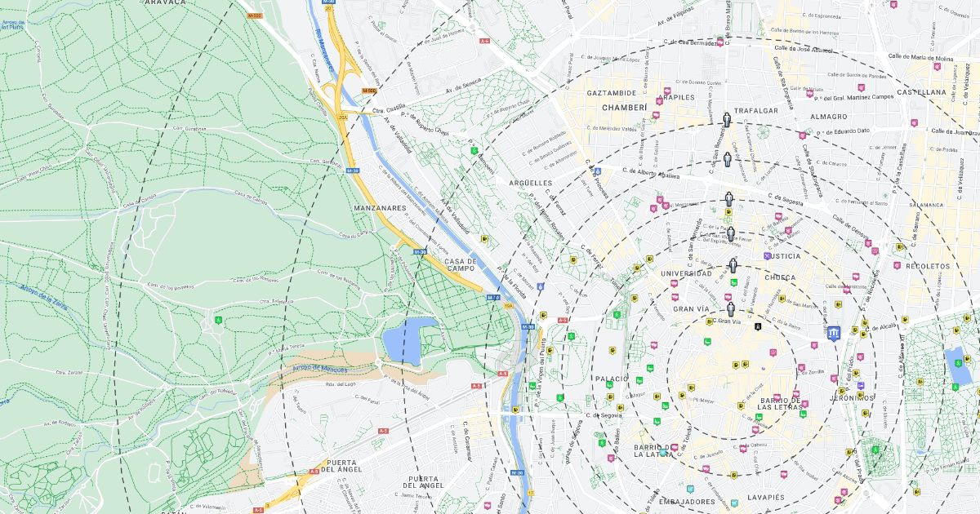Select person marker where San Bernardo meets C. de Sagasta
Image resolution: width=980 pixels, height=514 pixels.
[x=728, y=198]
